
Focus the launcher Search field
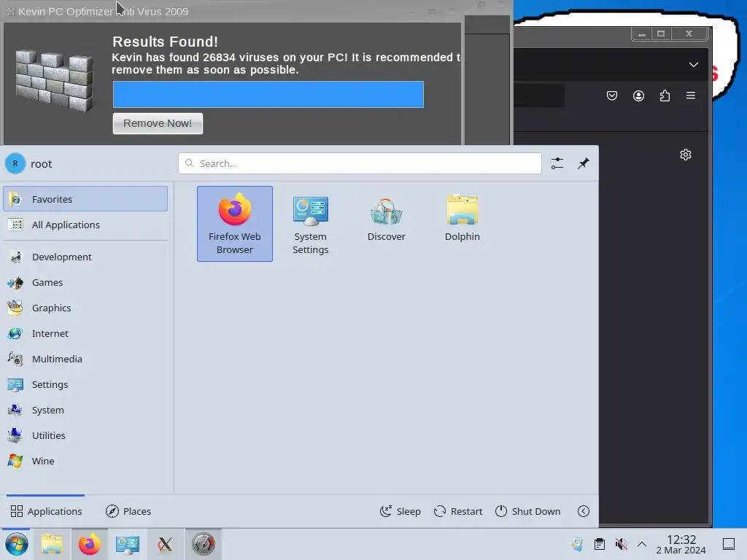click(360, 163)
